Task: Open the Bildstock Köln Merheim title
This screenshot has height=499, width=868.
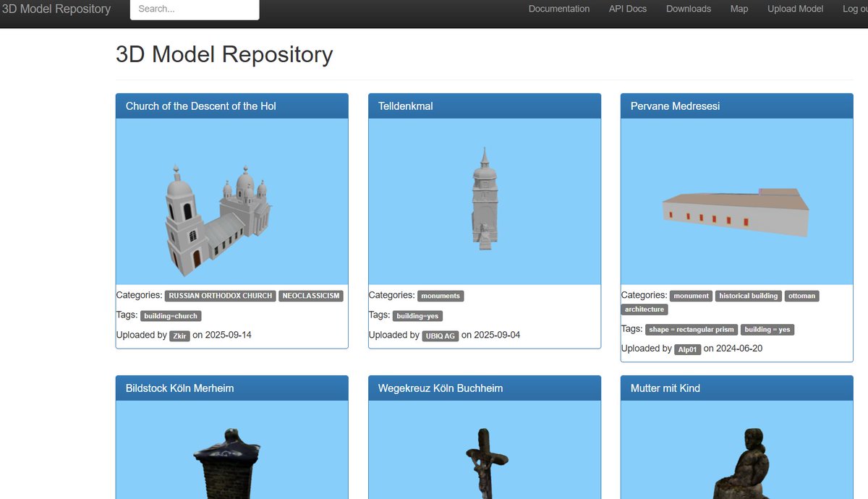Action: point(180,388)
